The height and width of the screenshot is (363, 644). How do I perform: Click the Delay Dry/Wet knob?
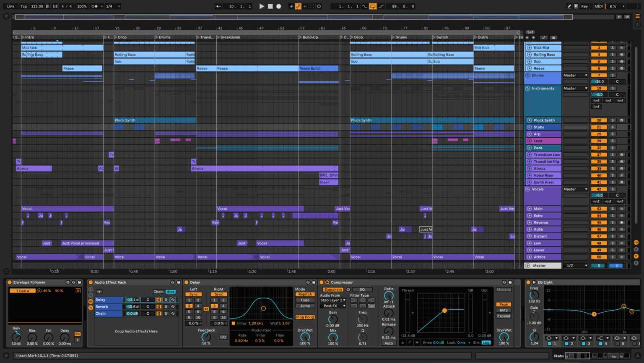tap(305, 337)
